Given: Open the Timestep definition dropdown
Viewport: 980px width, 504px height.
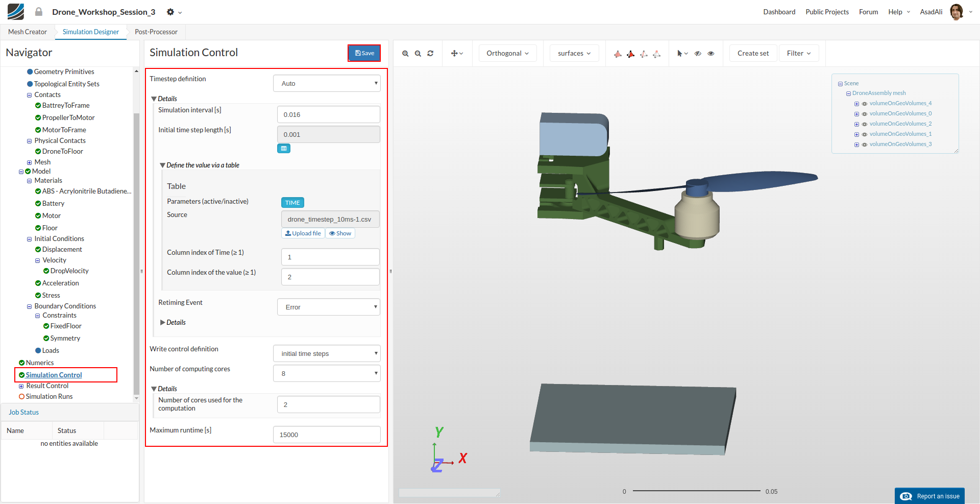Looking at the screenshot, I should [327, 83].
